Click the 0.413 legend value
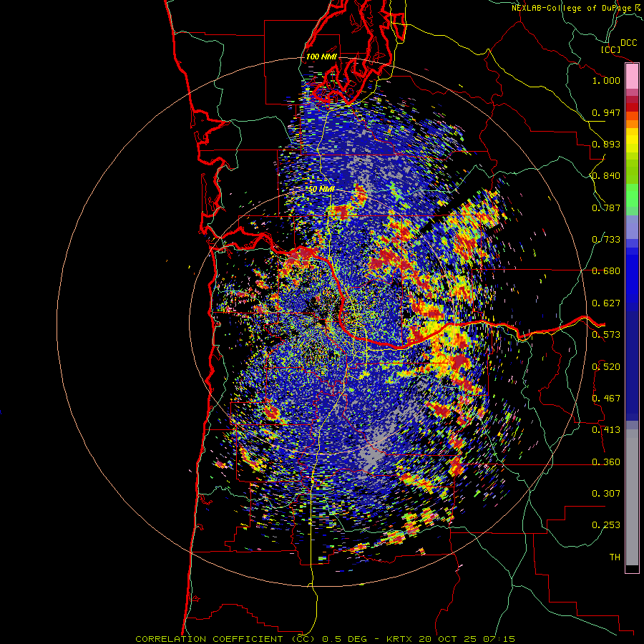 (606, 430)
